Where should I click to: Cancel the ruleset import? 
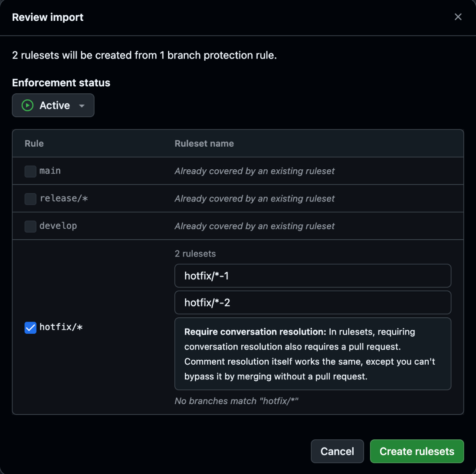tap(337, 451)
